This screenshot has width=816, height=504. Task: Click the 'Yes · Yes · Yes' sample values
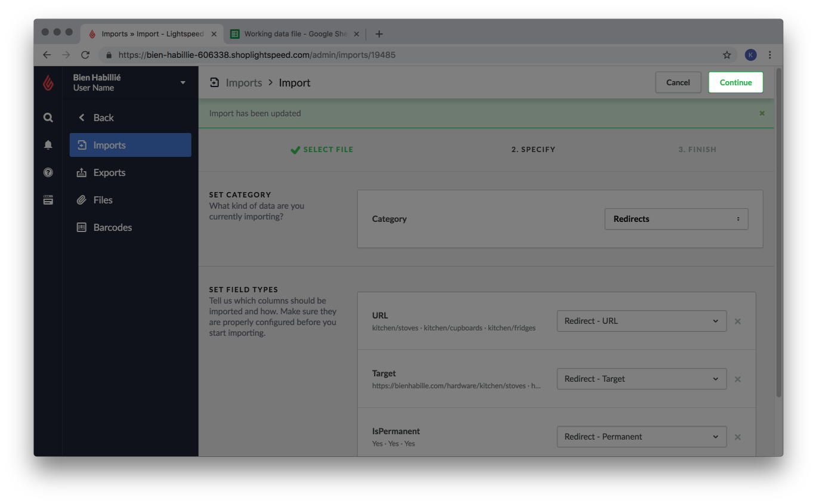tap(394, 444)
